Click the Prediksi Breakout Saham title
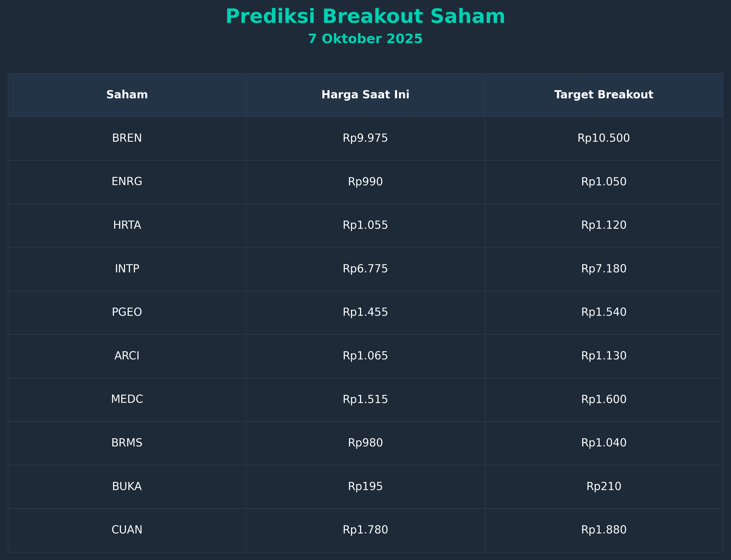 pyautogui.click(x=365, y=17)
